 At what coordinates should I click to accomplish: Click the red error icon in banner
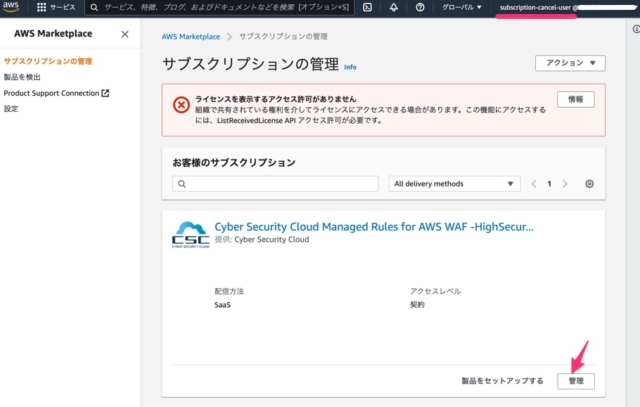click(181, 105)
